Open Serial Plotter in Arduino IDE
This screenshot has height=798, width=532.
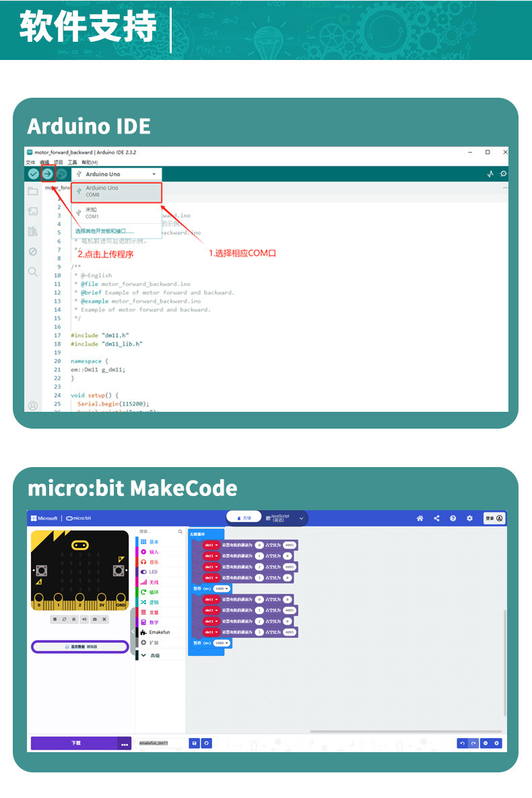490,174
